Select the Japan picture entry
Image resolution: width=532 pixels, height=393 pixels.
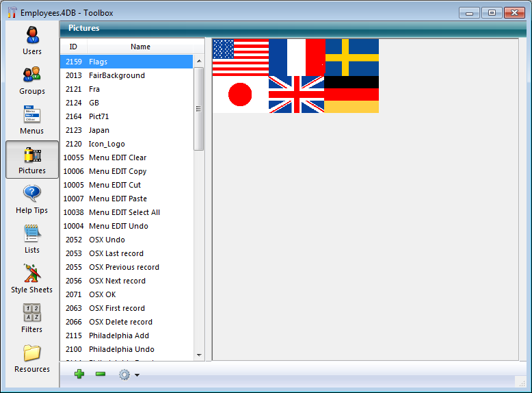click(99, 130)
